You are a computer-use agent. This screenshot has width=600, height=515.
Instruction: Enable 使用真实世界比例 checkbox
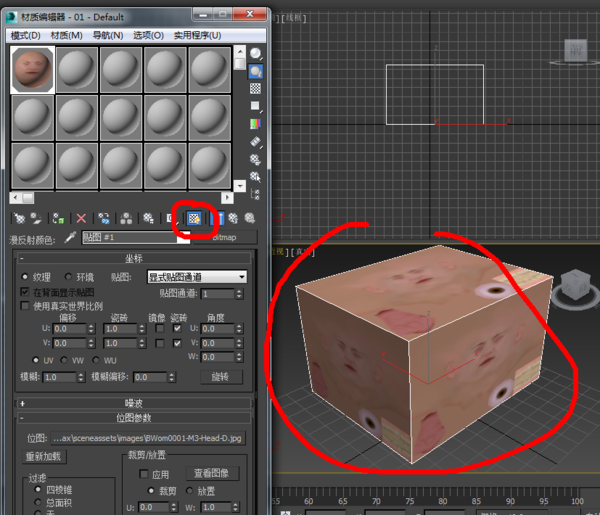25,306
